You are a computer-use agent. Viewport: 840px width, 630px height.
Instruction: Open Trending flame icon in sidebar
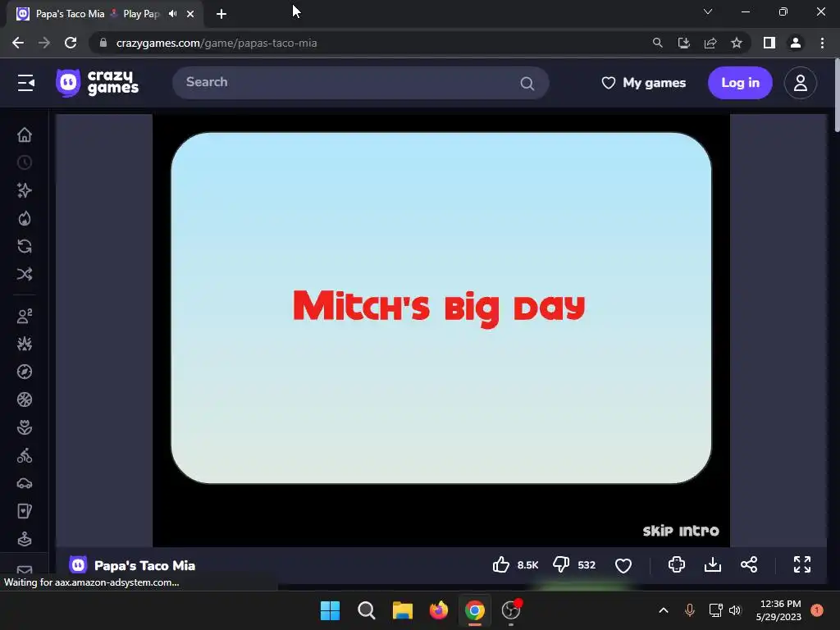click(x=25, y=218)
